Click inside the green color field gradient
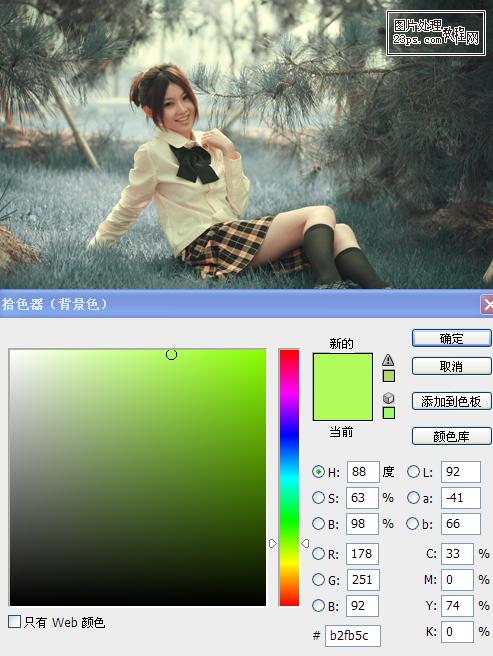Viewport: 493px width, 656px height. pyautogui.click(x=138, y=477)
